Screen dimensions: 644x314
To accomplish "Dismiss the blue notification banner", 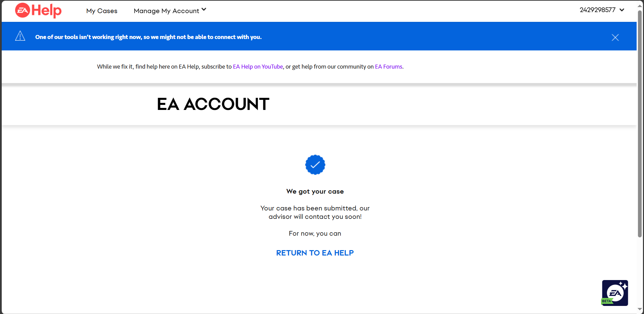I will click(615, 37).
